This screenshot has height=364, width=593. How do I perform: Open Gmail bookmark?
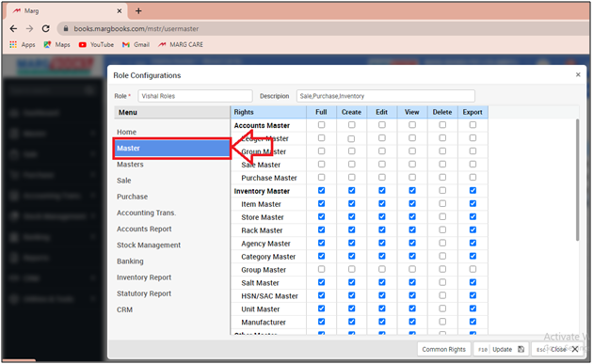(x=136, y=44)
